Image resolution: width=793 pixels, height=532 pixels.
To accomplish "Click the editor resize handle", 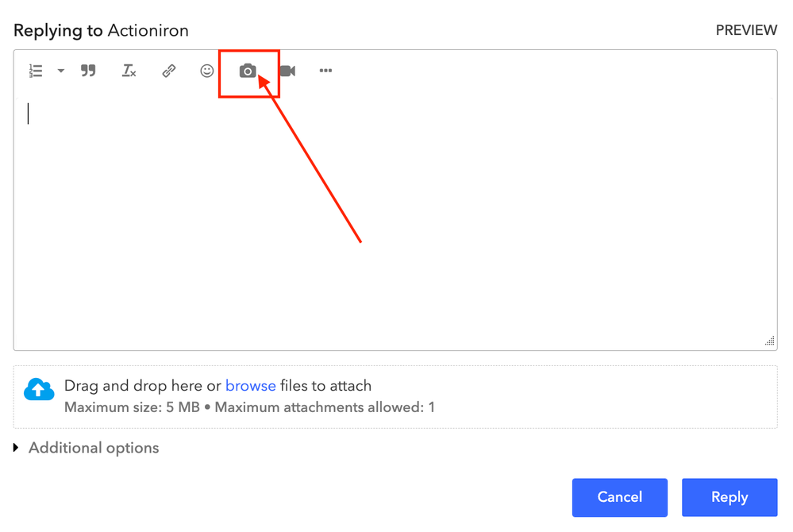I will coord(769,341).
